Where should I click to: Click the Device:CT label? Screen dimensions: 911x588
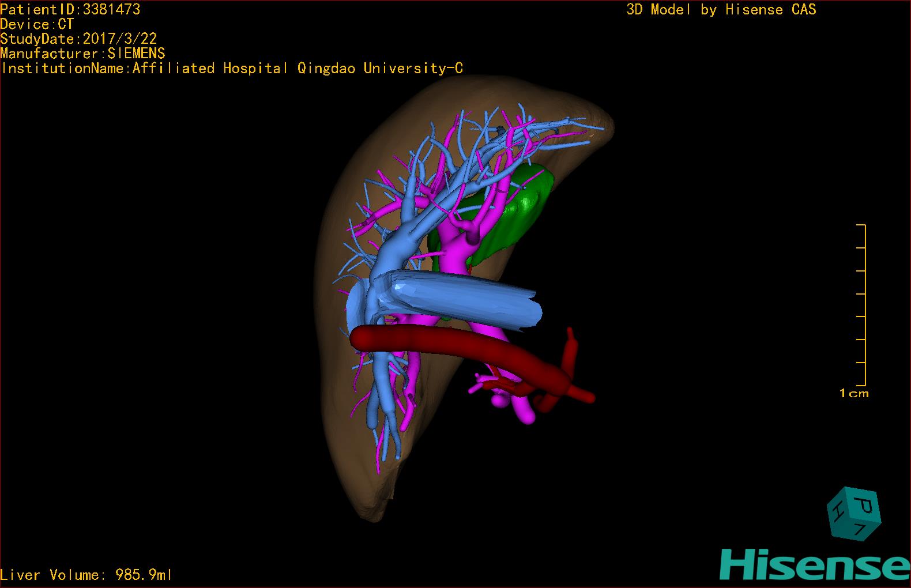pyautogui.click(x=37, y=24)
